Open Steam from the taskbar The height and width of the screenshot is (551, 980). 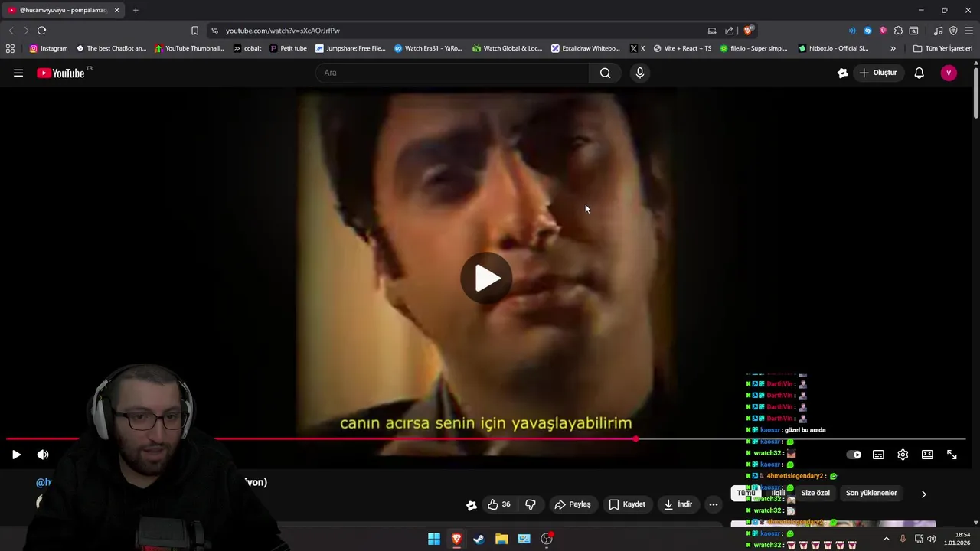point(479,539)
